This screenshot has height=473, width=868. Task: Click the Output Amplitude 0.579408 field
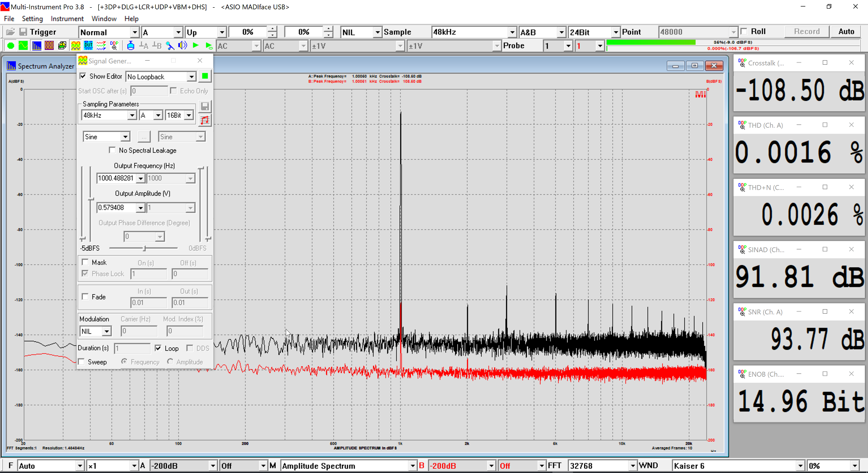pyautogui.click(x=116, y=208)
